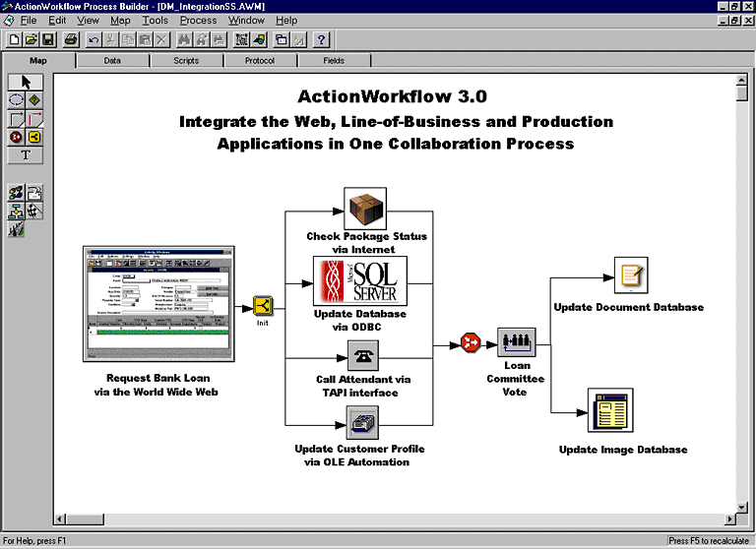Select the Update Customer Profile node icon
The image size is (756, 549).
tap(362, 423)
